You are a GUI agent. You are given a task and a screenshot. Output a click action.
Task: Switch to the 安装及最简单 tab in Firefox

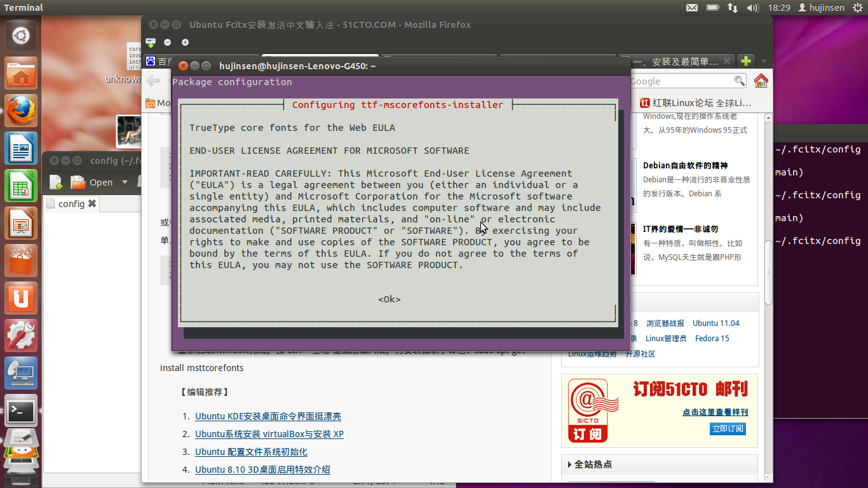tap(675, 62)
